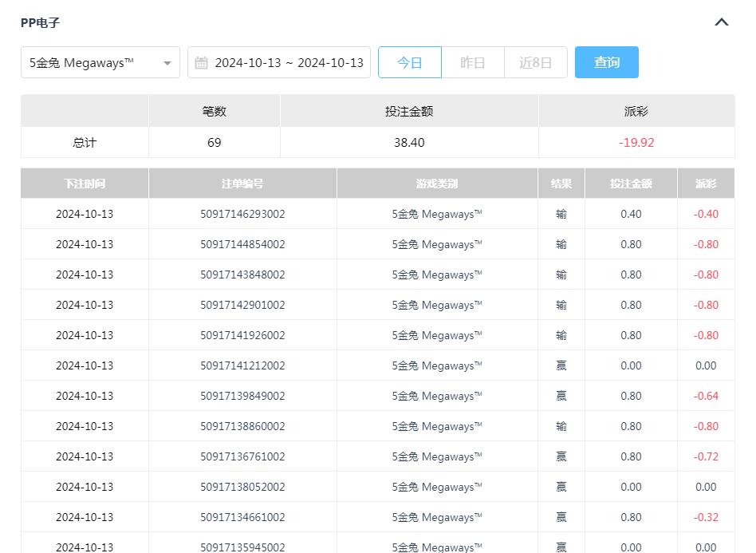Select bet order 50917141212002

242,365
